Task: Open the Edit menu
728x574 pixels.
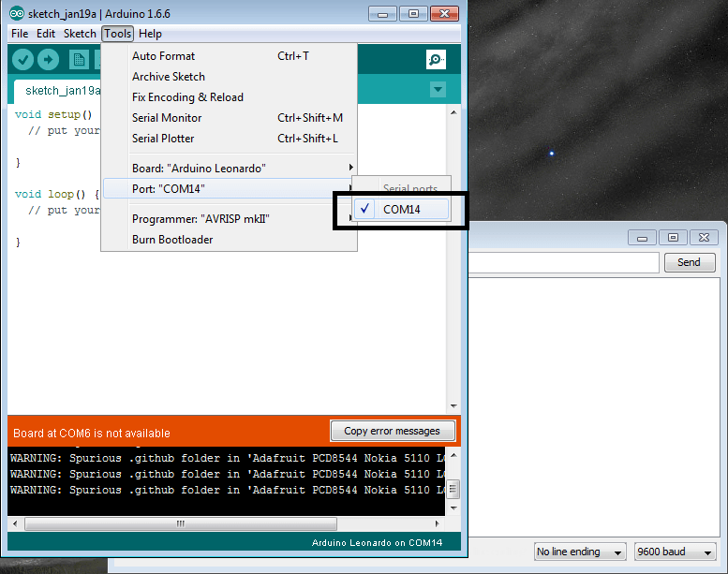Action: [x=46, y=34]
